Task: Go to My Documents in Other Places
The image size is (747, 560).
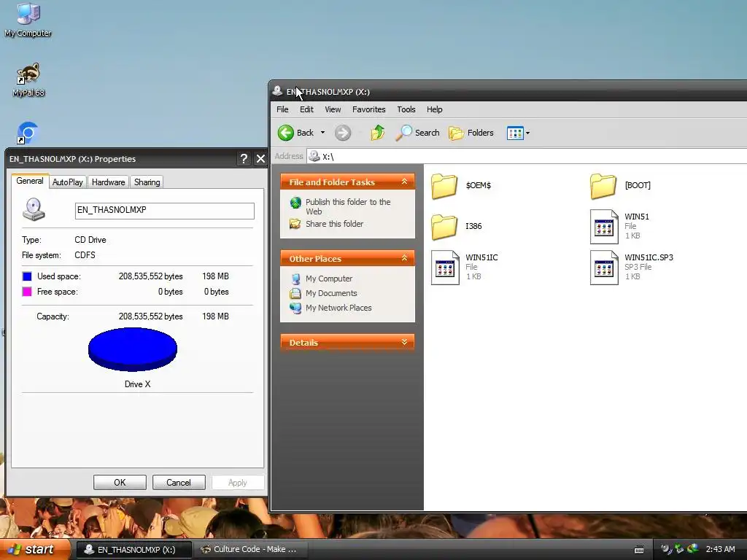Action: point(323,293)
